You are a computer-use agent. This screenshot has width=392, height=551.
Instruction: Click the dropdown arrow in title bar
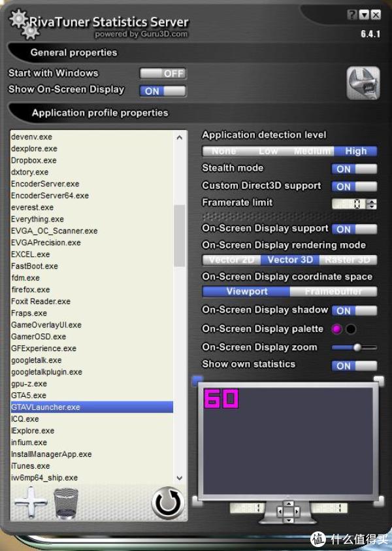[x=365, y=15]
